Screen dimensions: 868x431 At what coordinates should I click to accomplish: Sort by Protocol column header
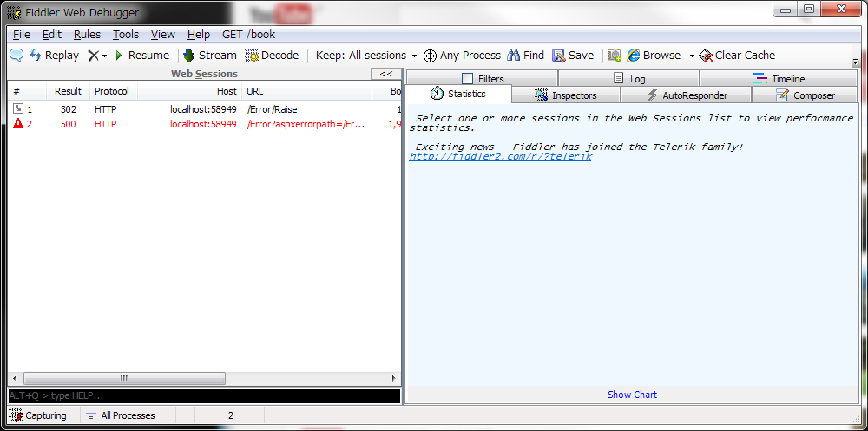(114, 91)
